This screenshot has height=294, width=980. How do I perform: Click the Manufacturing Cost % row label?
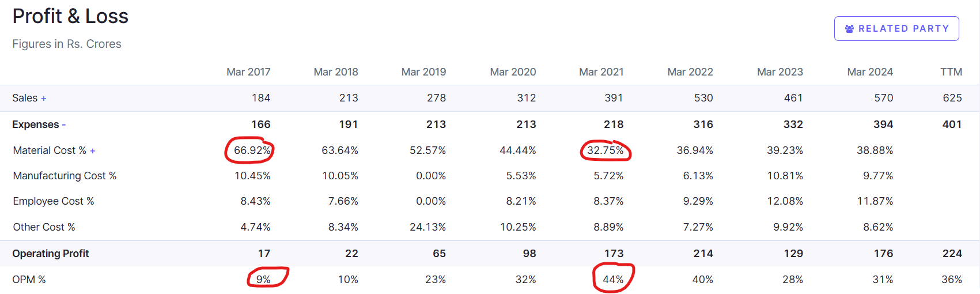(x=65, y=176)
